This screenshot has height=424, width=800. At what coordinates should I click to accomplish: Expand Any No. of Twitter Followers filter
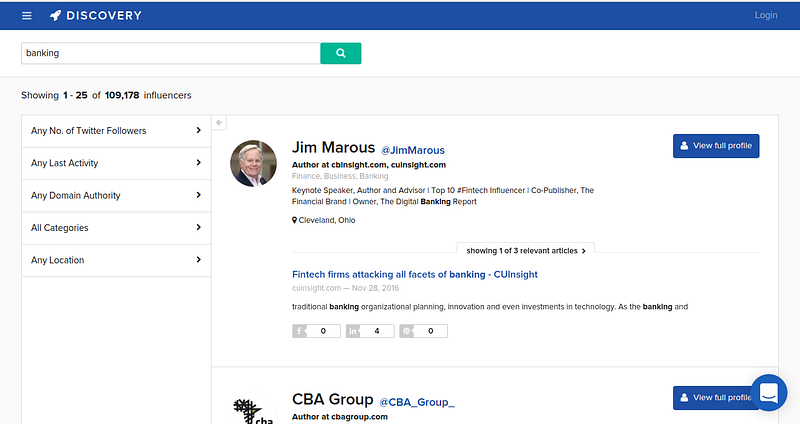coord(116,131)
